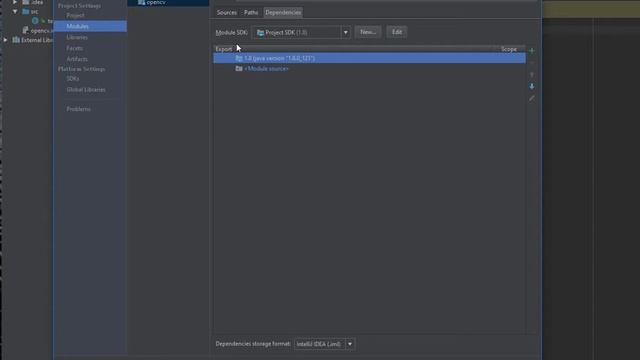This screenshot has width=640, height=360.
Task: Select Modules in Project Settings
Action: click(x=90, y=26)
